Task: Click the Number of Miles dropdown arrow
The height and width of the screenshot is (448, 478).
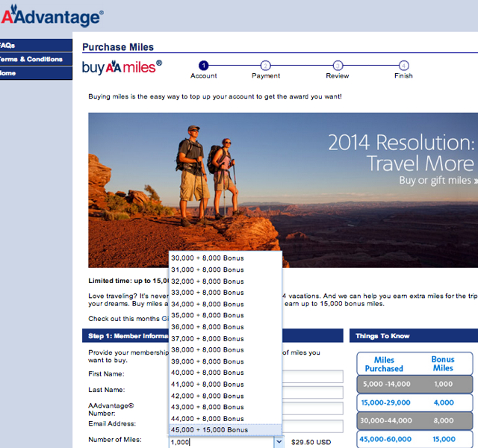Action: coord(279,441)
